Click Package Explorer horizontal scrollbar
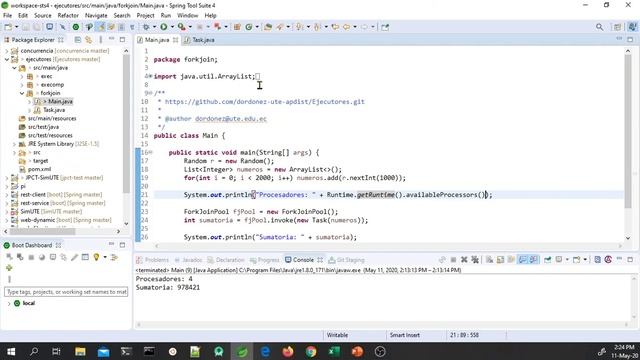 [42, 231]
